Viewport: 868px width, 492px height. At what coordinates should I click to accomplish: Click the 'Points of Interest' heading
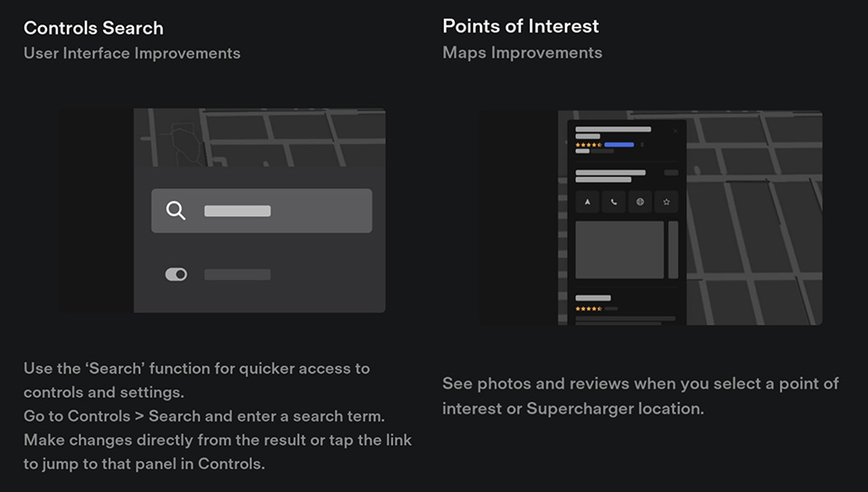click(521, 26)
